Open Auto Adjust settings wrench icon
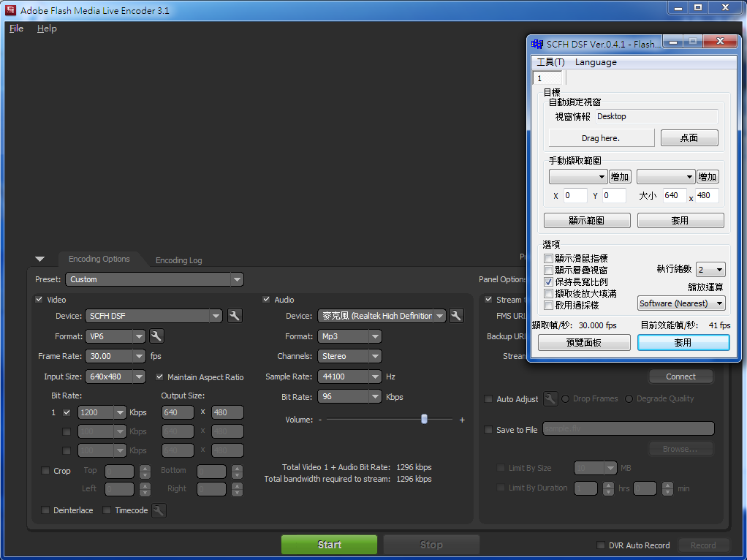Image resolution: width=747 pixels, height=560 pixels. pos(550,399)
